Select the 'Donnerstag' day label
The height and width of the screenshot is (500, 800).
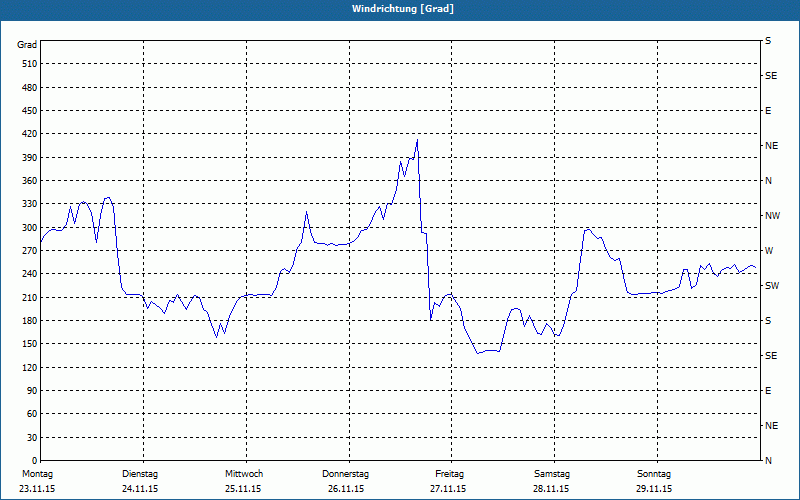pos(345,474)
